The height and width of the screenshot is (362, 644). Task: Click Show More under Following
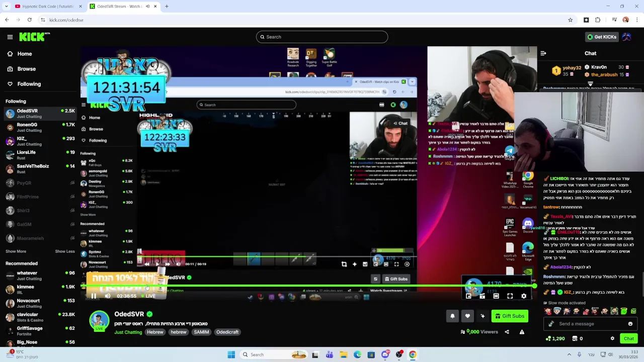click(x=16, y=251)
